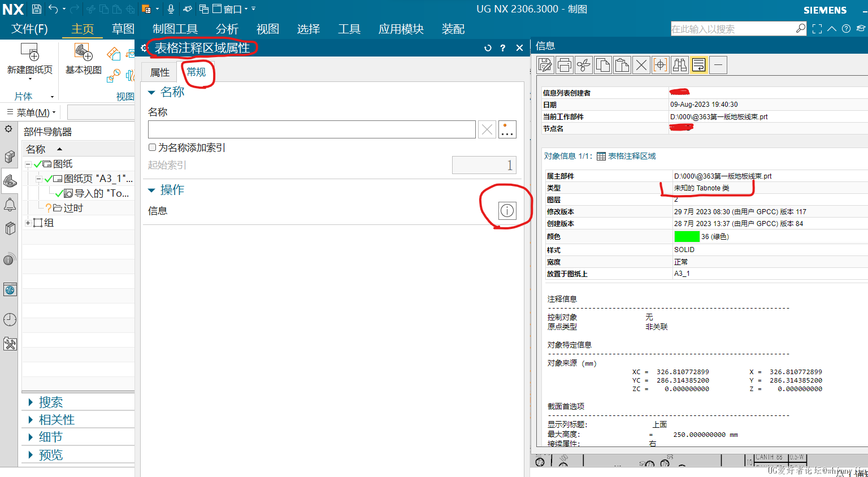
Task: Clear the name field with X button
Action: coord(487,129)
